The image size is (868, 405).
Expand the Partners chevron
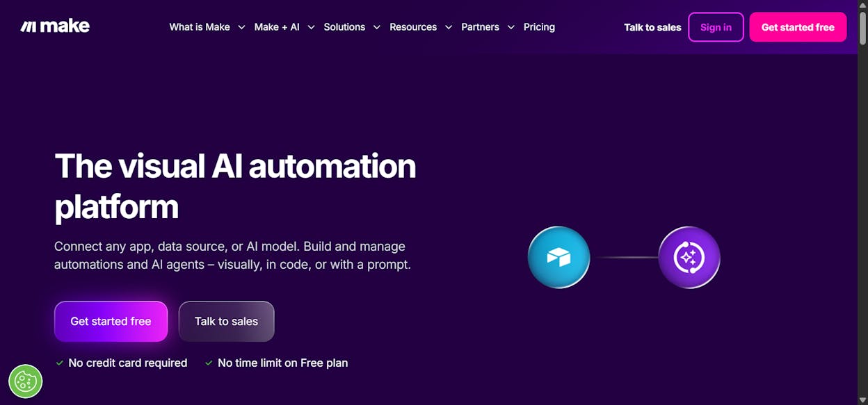point(511,27)
